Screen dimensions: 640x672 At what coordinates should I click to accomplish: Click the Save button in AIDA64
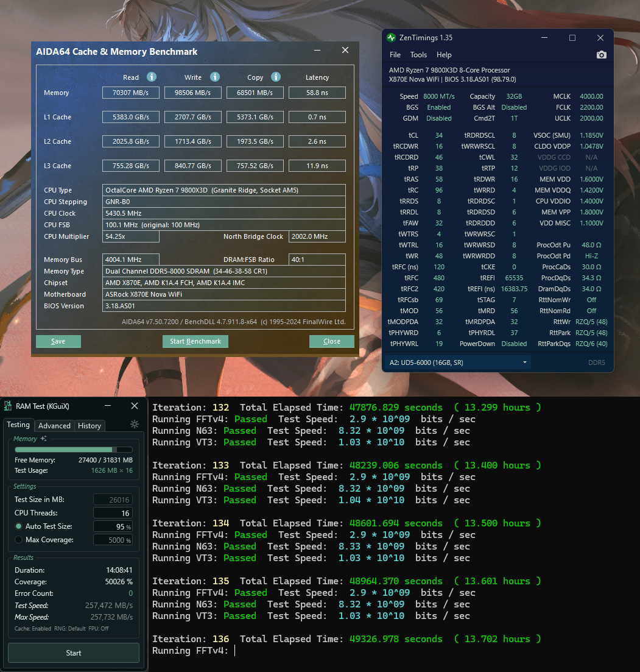pos(58,341)
